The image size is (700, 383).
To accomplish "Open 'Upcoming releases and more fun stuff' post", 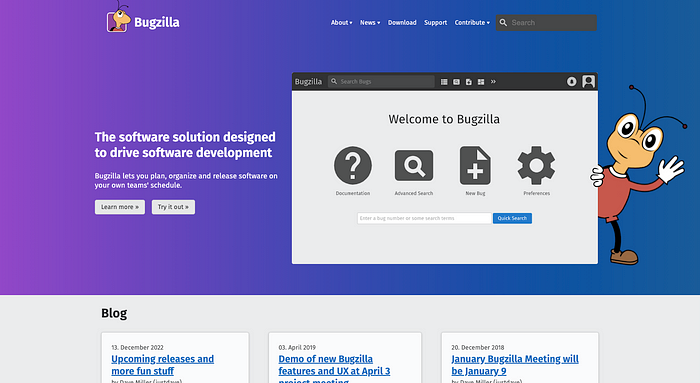I will tap(162, 365).
